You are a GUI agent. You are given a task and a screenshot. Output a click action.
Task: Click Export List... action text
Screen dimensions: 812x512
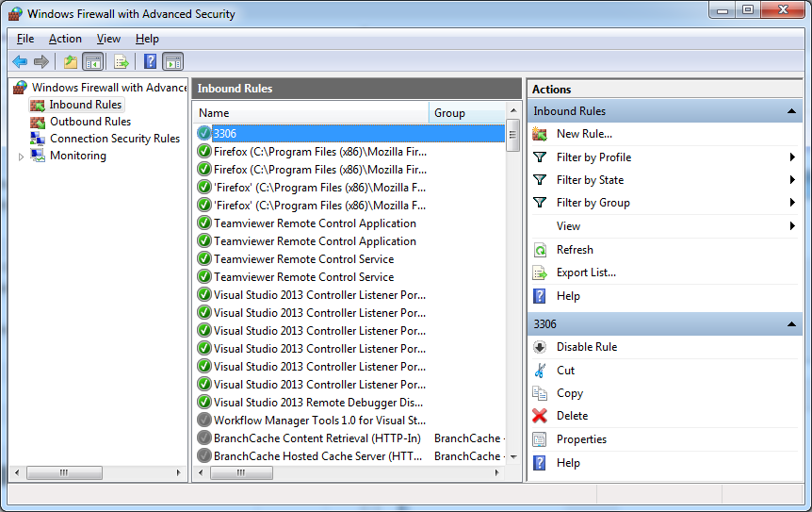coord(586,273)
